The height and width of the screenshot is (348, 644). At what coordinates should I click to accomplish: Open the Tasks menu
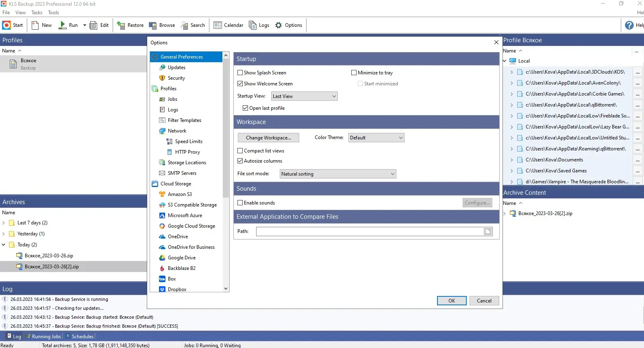37,13
